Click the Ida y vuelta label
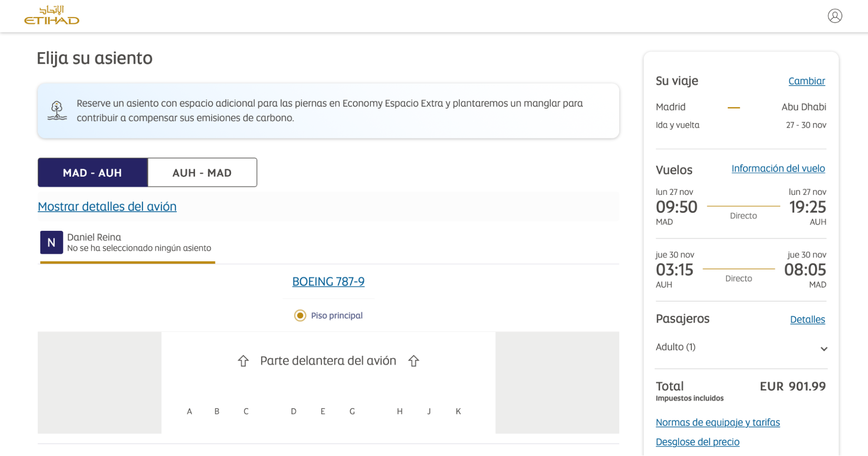The height and width of the screenshot is (456, 868). click(677, 125)
